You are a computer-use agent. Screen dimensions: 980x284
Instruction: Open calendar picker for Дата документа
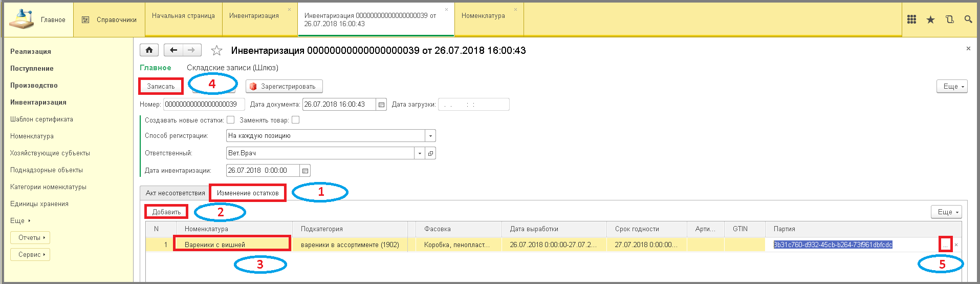click(x=381, y=105)
